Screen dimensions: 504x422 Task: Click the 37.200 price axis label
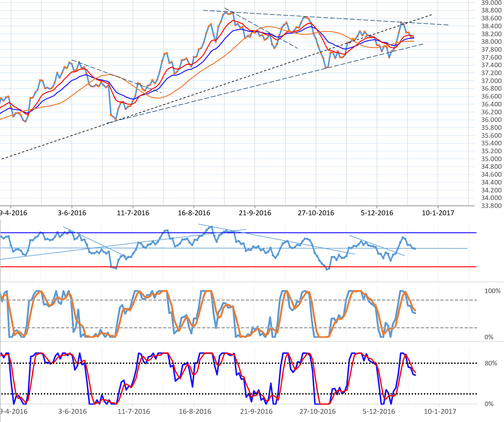click(491, 73)
